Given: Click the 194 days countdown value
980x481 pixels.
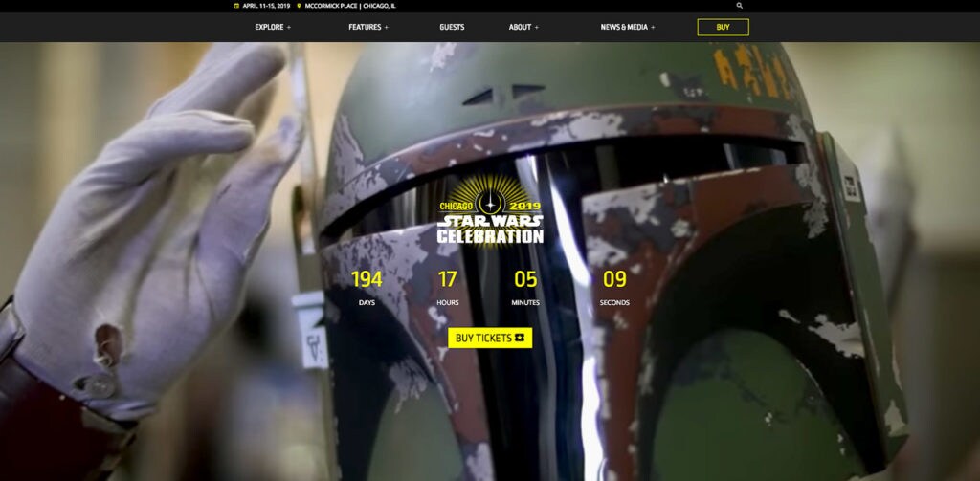Looking at the screenshot, I should point(367,279).
